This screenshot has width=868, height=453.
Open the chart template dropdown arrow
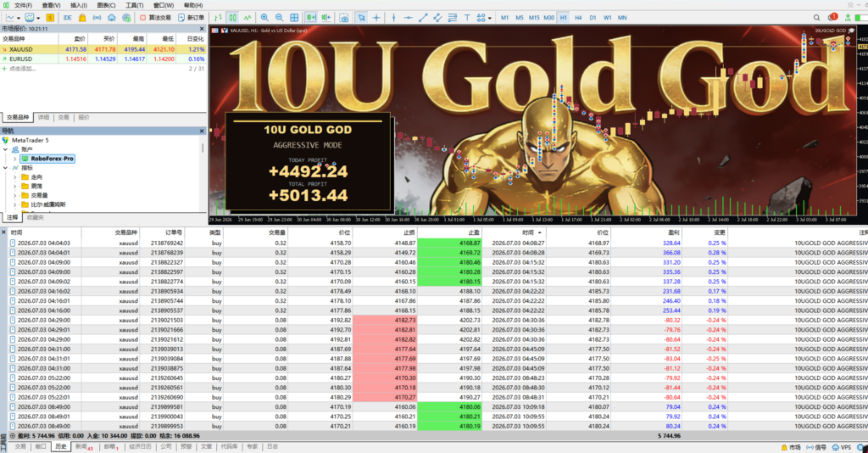[x=38, y=18]
